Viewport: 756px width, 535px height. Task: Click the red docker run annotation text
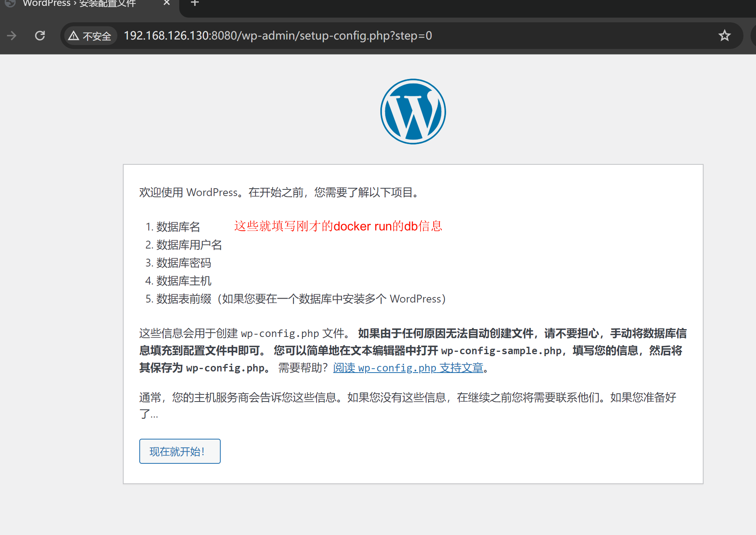(338, 226)
